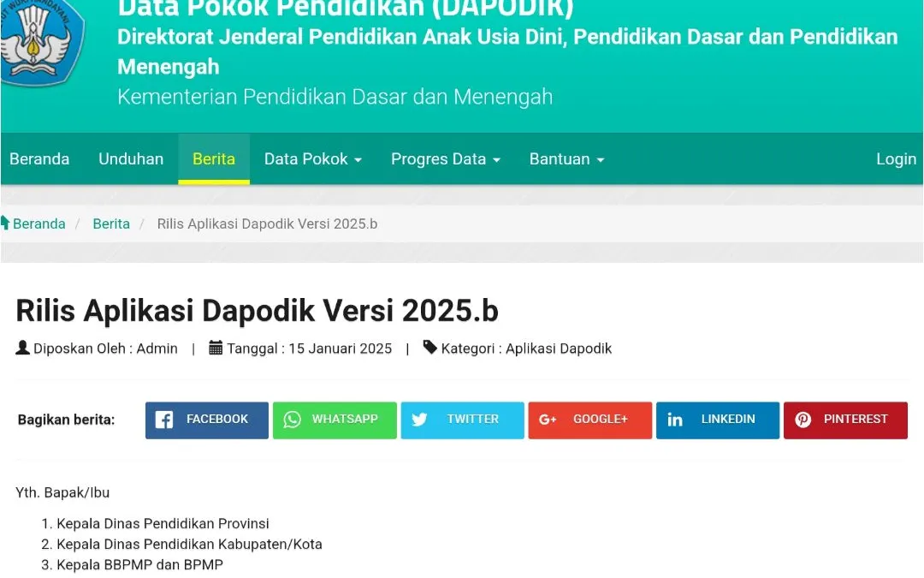
Task: Share the article via TWITTER button
Action: pyautogui.click(x=463, y=420)
